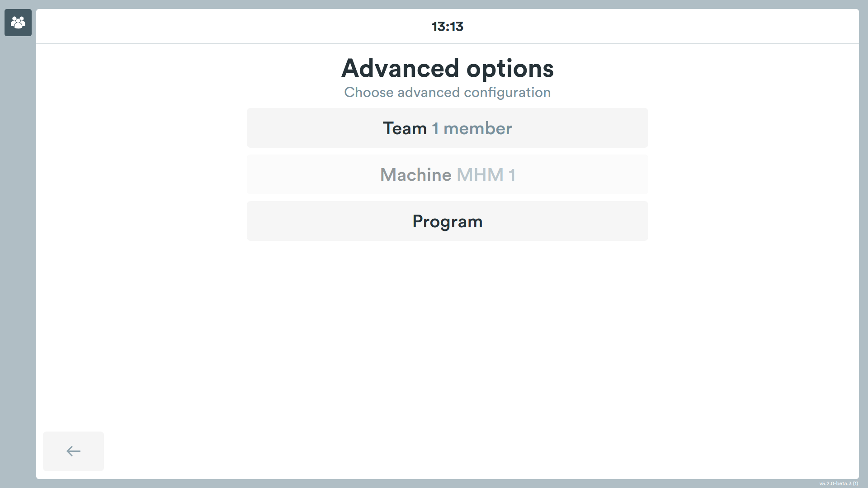Click the 13:13 clock display
The width and height of the screenshot is (868, 488).
tap(447, 27)
